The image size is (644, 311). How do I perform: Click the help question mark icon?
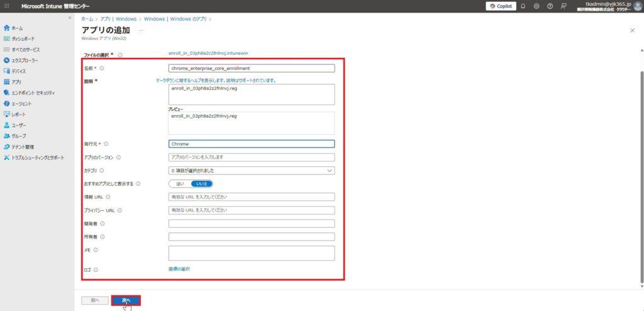pos(550,6)
